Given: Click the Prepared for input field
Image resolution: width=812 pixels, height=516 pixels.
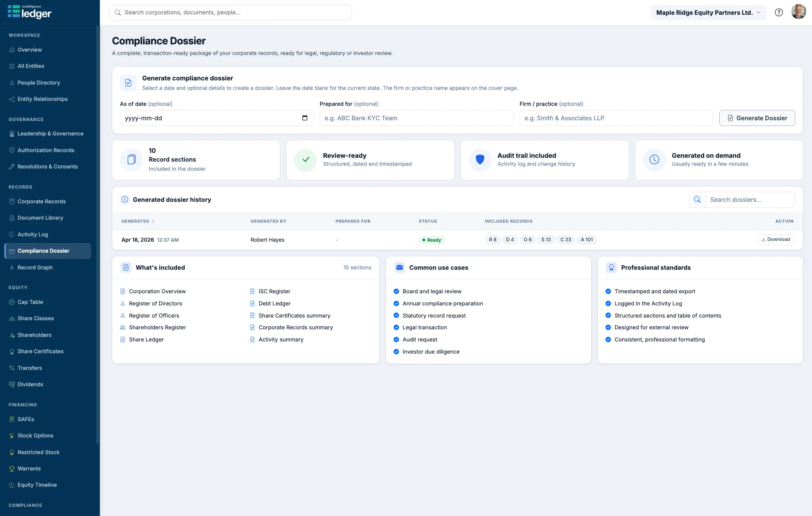Looking at the screenshot, I should [x=416, y=118].
